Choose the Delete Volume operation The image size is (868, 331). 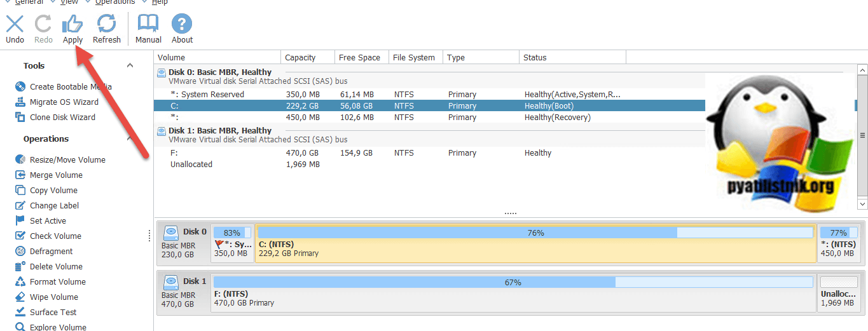[x=49, y=267]
